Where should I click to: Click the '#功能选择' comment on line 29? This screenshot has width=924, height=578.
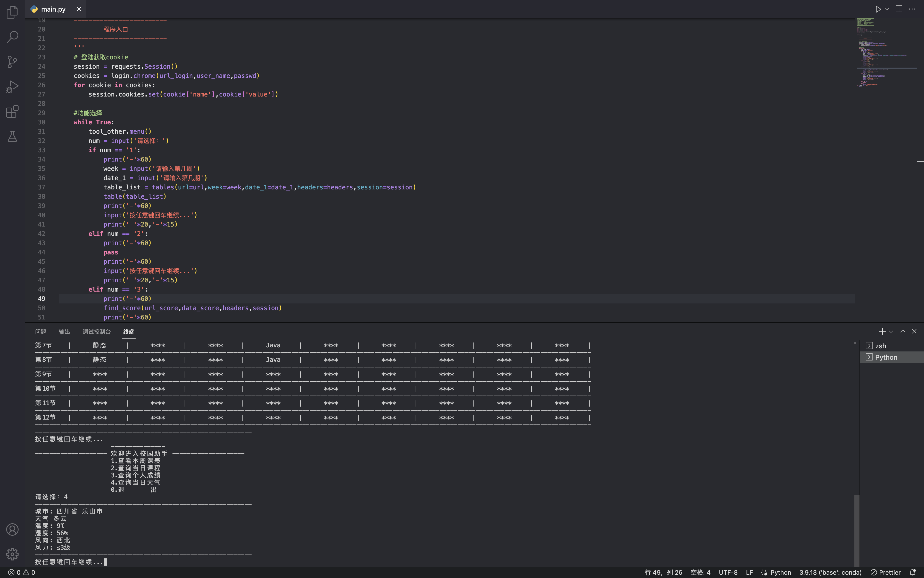point(88,113)
